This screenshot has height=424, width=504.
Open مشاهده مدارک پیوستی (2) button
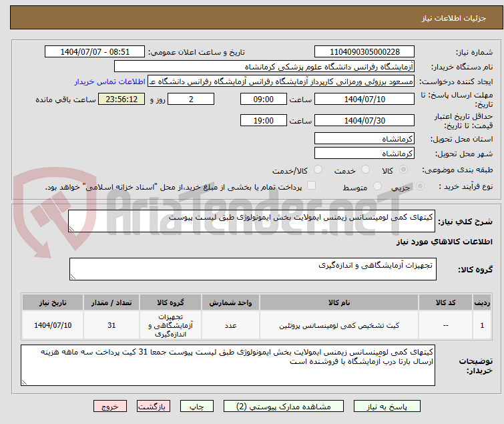284,407
